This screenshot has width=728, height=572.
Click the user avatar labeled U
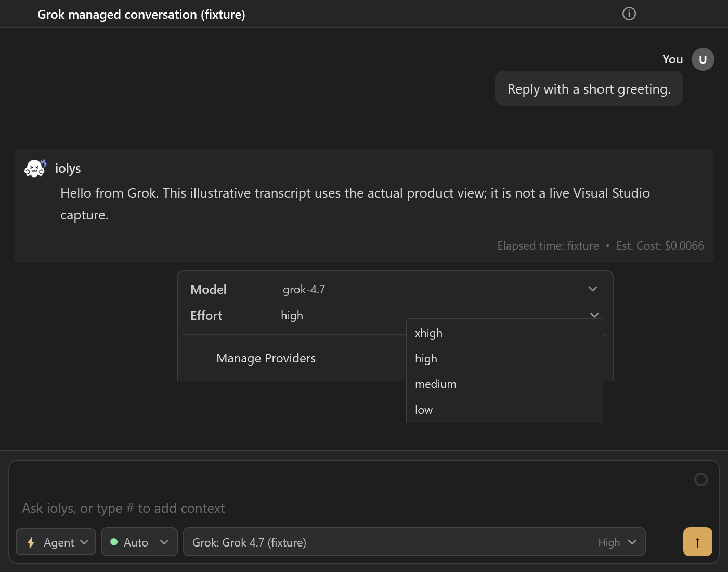[x=703, y=59]
